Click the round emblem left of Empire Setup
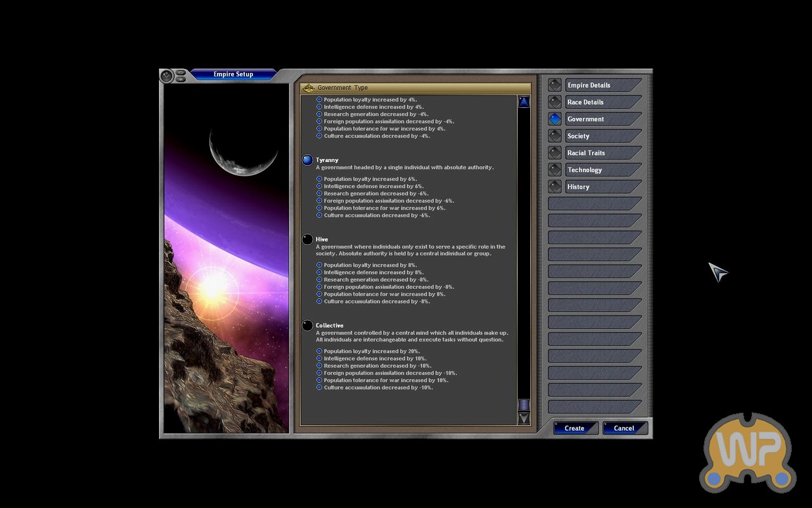Screen dimensions: 812x508 [166, 76]
